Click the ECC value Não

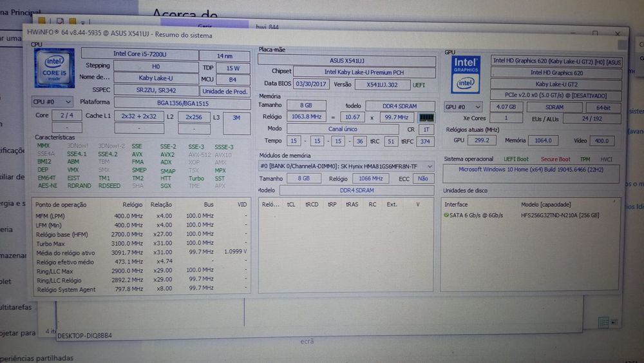click(x=422, y=179)
